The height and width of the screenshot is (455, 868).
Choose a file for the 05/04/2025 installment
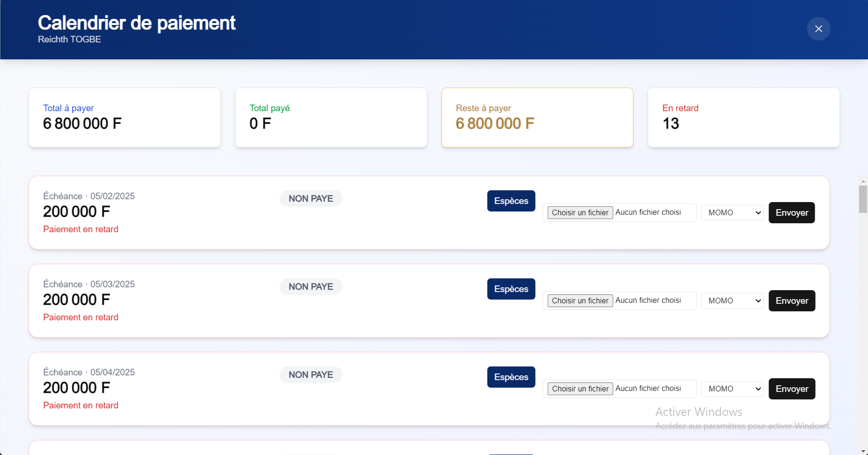pyautogui.click(x=580, y=389)
